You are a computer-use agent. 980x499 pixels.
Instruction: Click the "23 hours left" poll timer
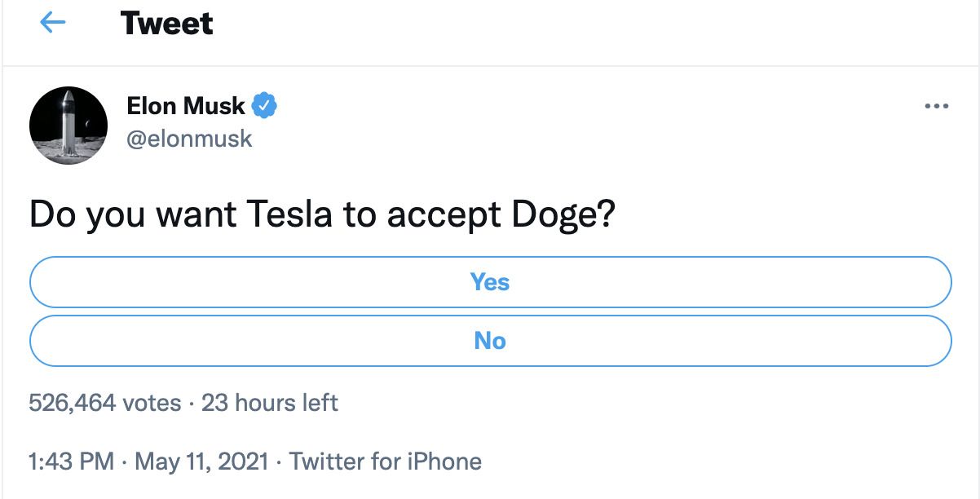tap(269, 403)
